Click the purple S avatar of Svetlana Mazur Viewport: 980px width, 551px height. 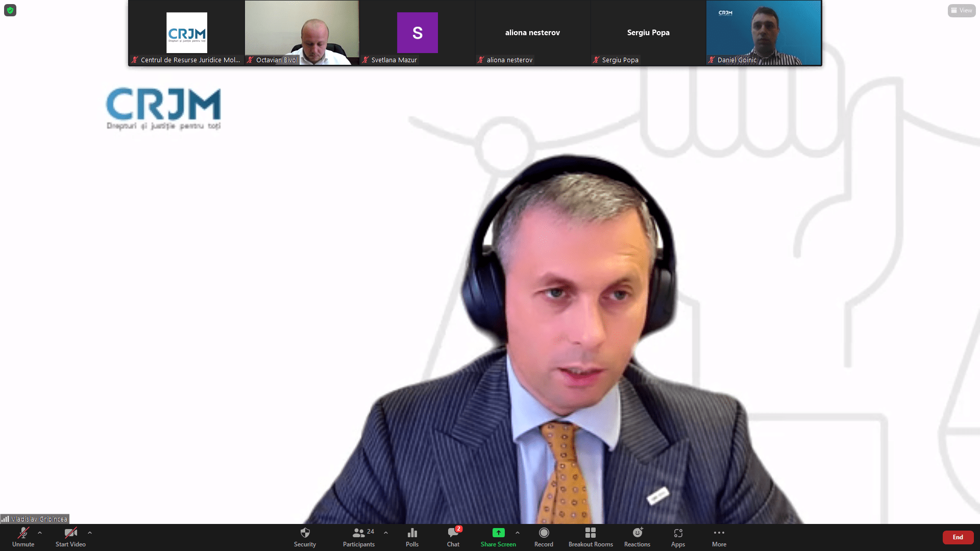tap(418, 33)
